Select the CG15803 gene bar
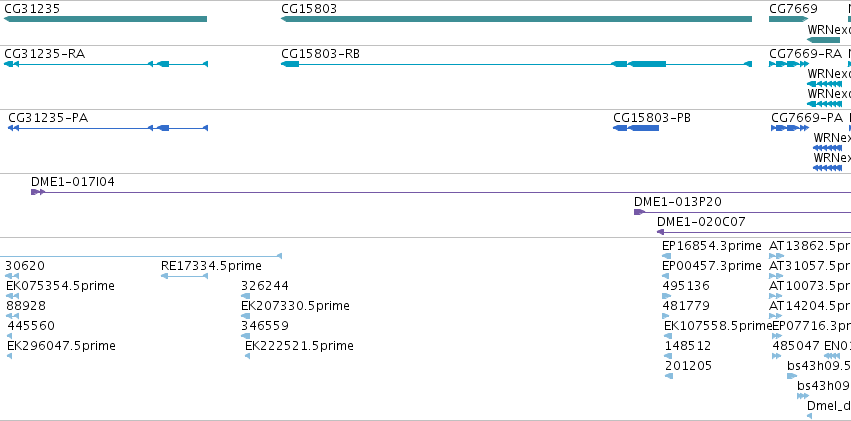The width and height of the screenshot is (851, 421). (516, 19)
